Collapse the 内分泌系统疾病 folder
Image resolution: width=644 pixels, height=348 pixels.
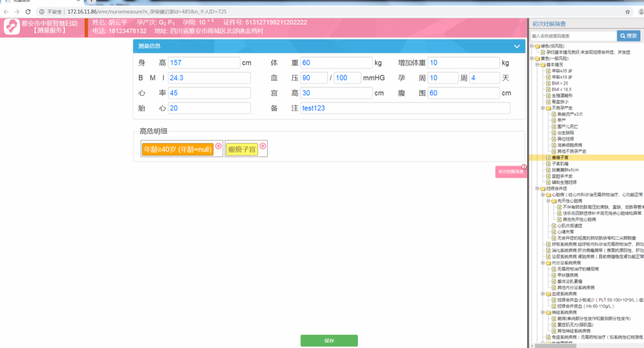coord(543,262)
